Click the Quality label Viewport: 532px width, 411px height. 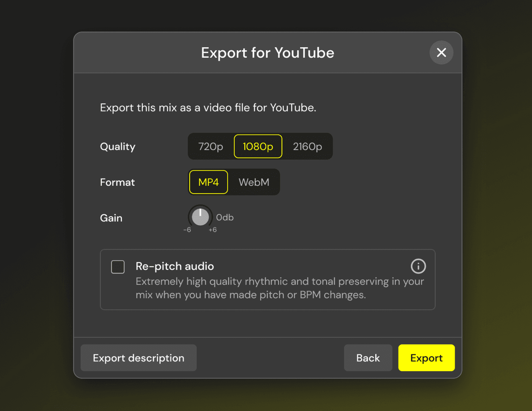pos(118,146)
